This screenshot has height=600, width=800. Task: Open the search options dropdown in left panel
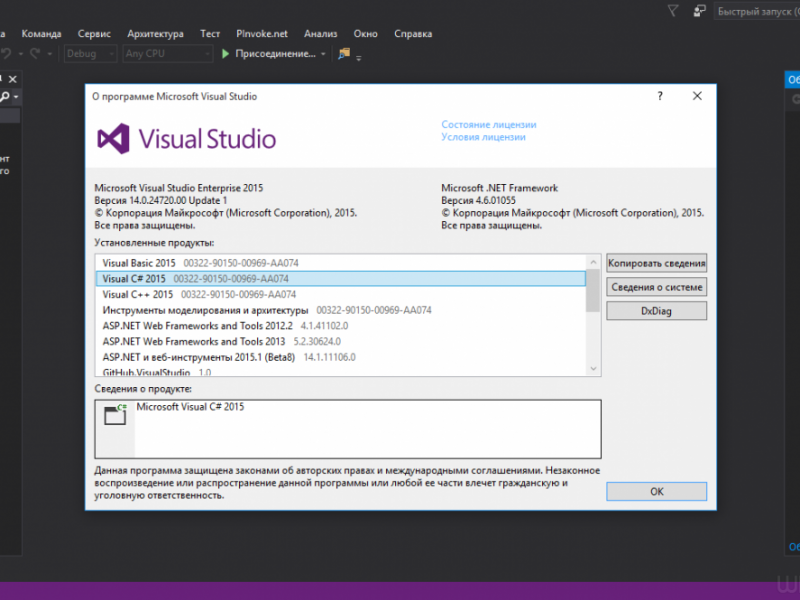click(x=16, y=96)
